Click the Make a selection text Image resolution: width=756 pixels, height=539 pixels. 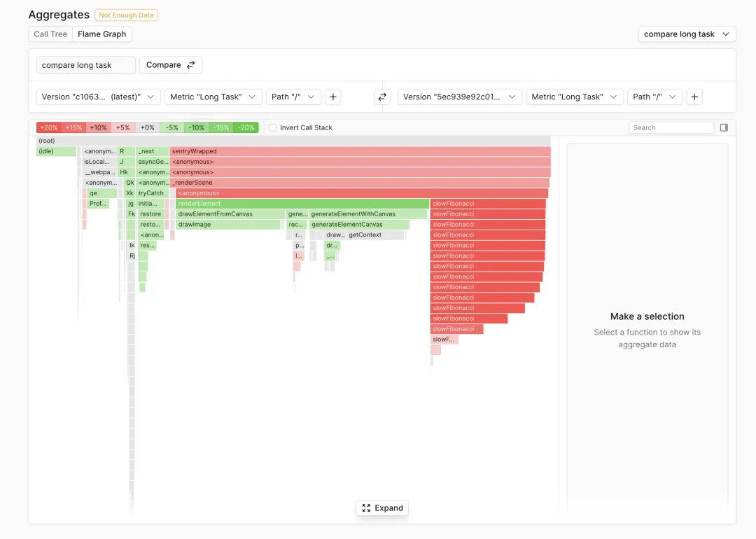pos(647,316)
